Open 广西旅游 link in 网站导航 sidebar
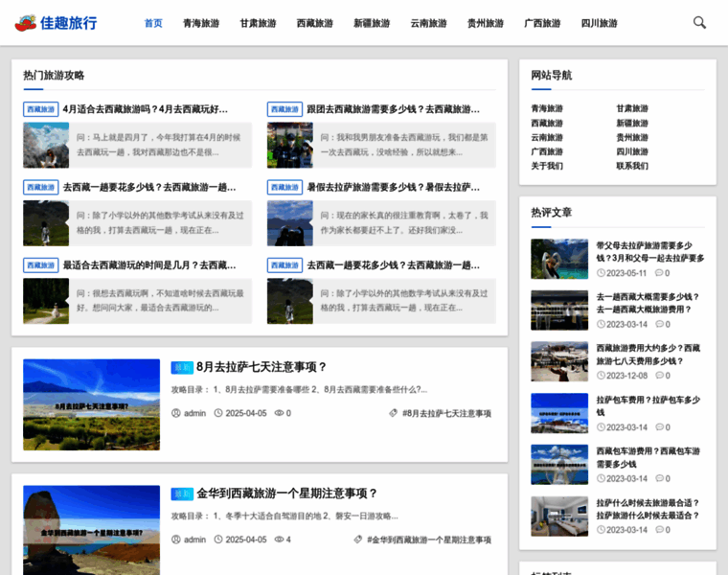This screenshot has height=575, width=728. pyautogui.click(x=547, y=151)
